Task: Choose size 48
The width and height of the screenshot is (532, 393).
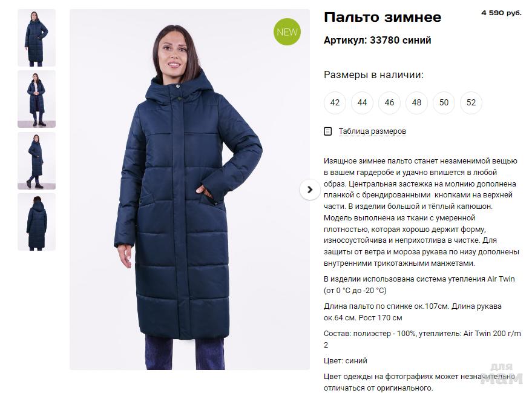Action: (x=416, y=102)
